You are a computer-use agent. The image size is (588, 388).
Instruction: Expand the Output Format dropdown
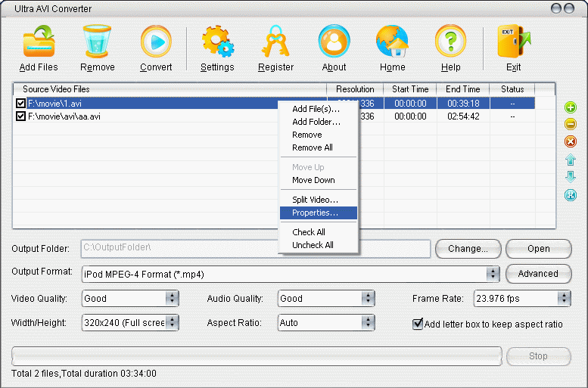point(493,274)
